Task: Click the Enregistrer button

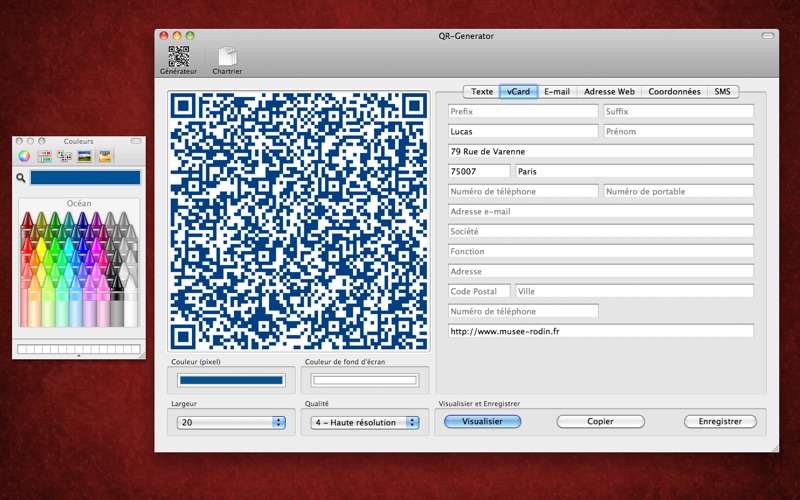Action: [x=720, y=421]
